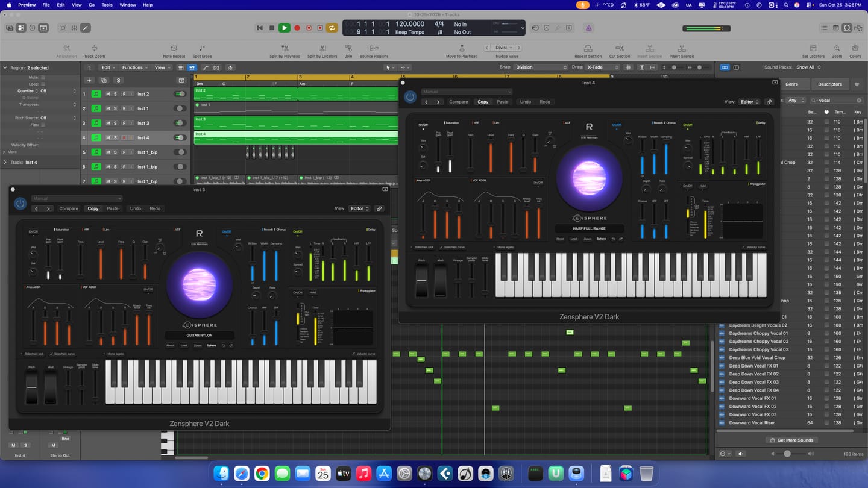Click Undo in Inst 3 plugin window

pyautogui.click(x=136, y=208)
